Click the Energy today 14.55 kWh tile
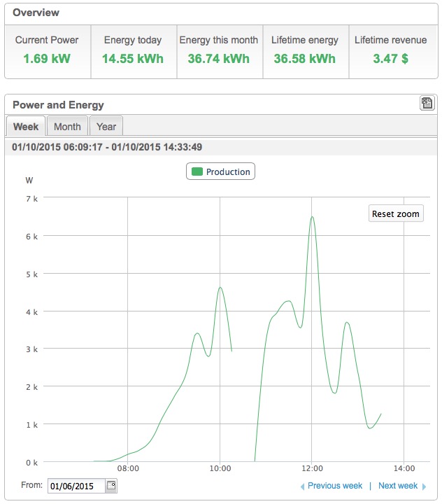442x504 pixels. [133, 50]
